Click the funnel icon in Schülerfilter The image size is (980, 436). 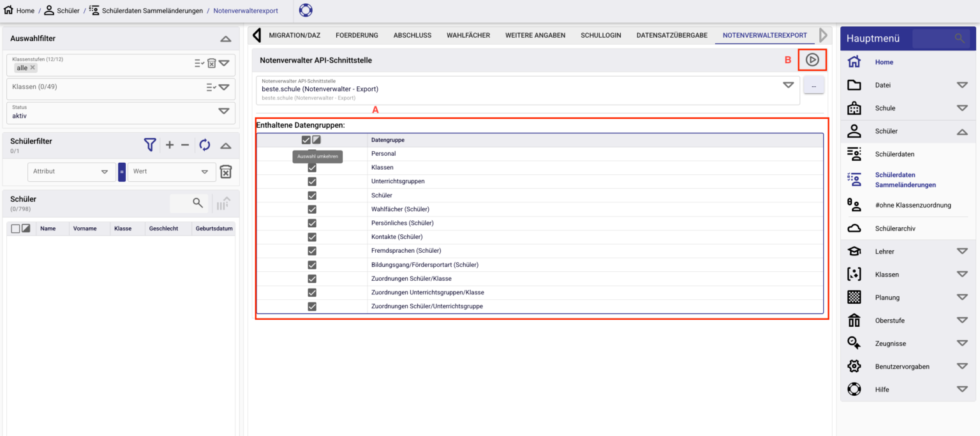(x=150, y=145)
